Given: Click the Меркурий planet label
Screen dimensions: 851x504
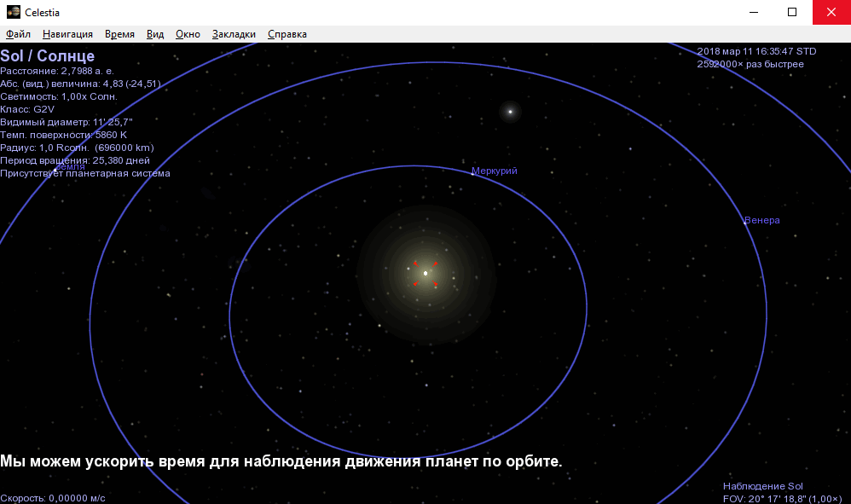Looking at the screenshot, I should tap(495, 171).
